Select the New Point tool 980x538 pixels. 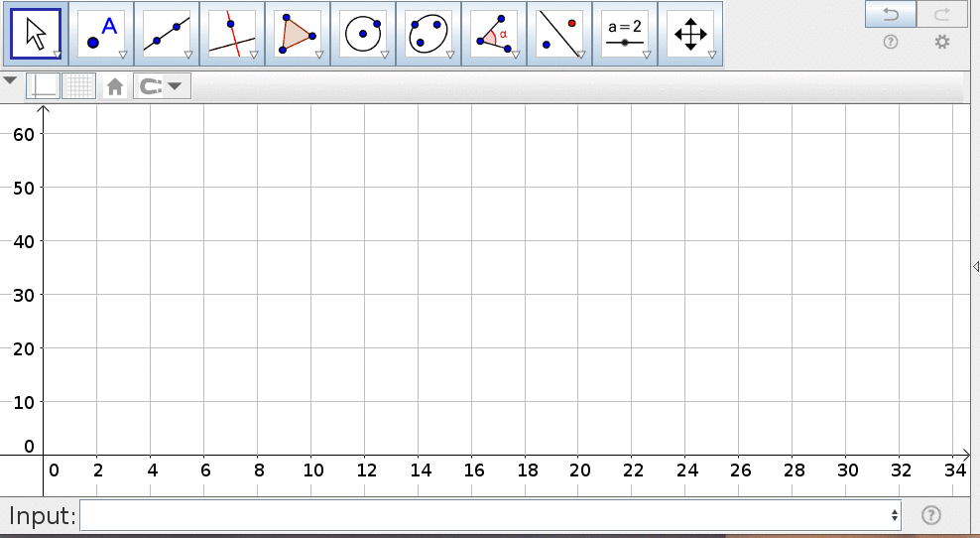(101, 33)
